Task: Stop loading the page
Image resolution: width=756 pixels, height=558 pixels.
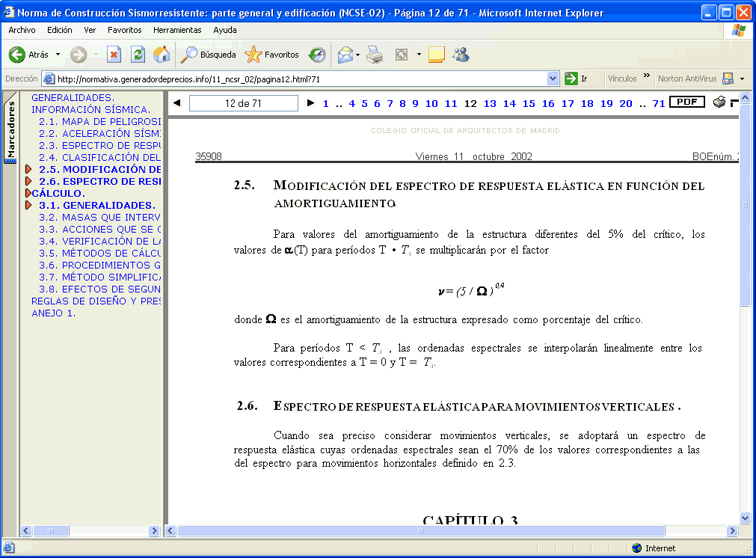Action: pyautogui.click(x=114, y=55)
